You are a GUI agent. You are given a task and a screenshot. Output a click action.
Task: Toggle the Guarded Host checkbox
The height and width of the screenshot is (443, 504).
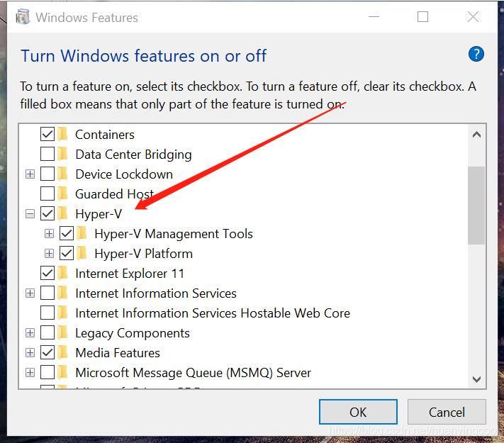47,194
